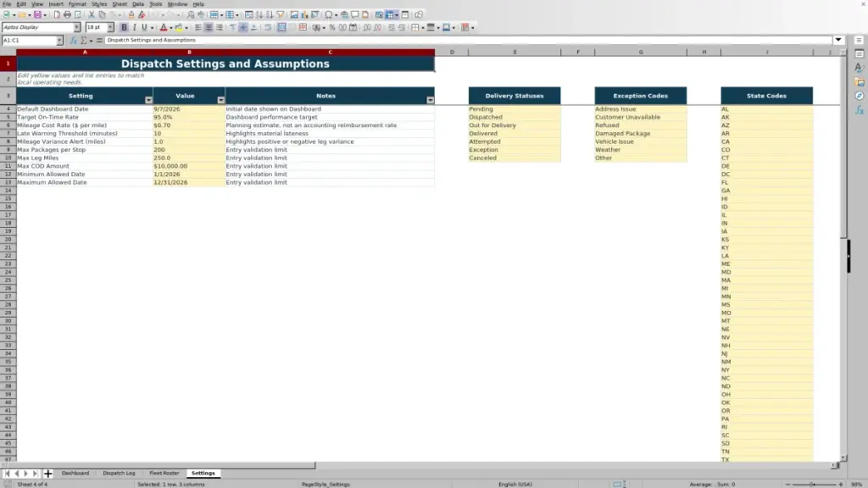
Task: Click the Sort Descending icon
Action: click(x=270, y=14)
